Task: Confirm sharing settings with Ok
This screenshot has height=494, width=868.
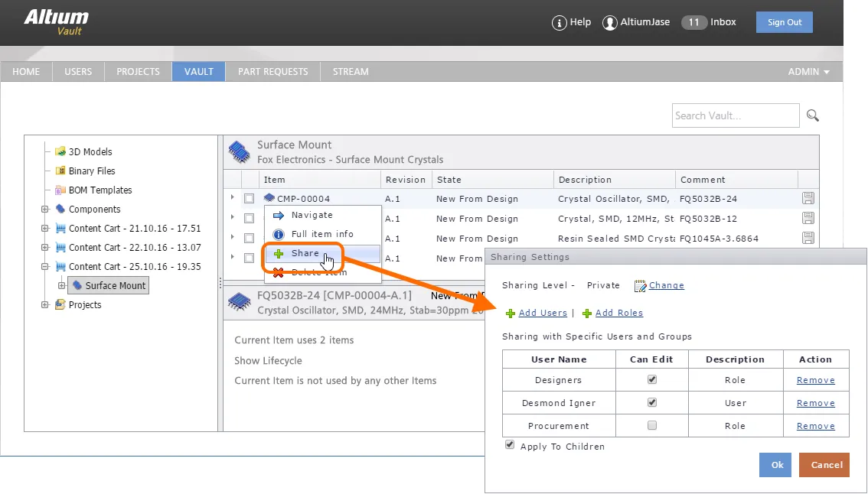Action: point(775,465)
